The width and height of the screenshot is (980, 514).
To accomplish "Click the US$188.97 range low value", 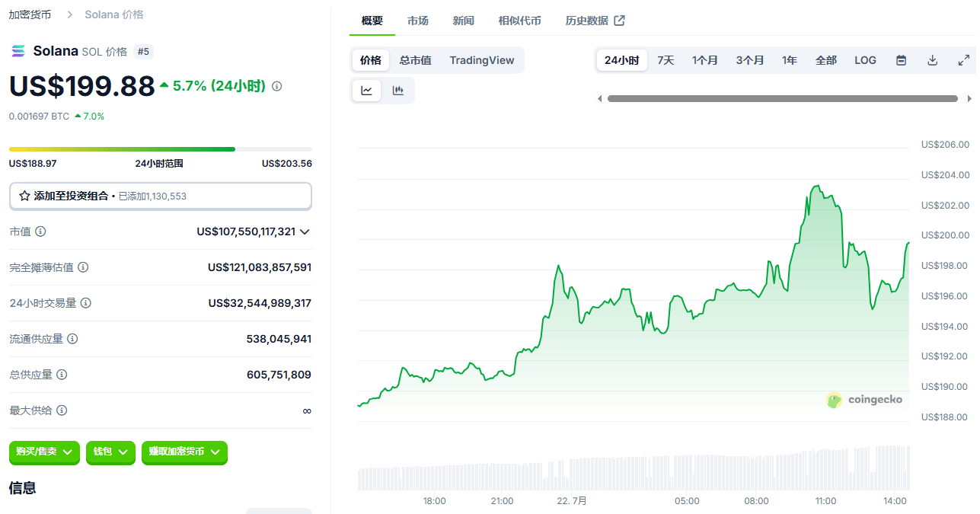I will 33,163.
